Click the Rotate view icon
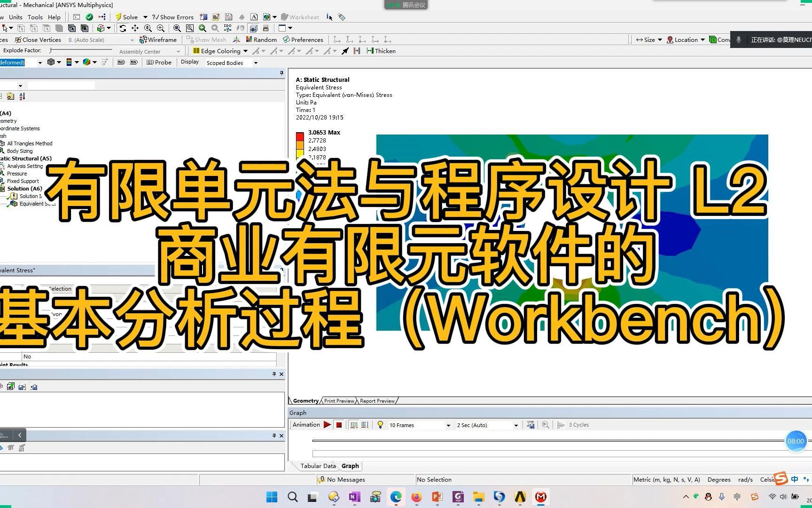Screen dimensions: 812x508 (x=123, y=28)
